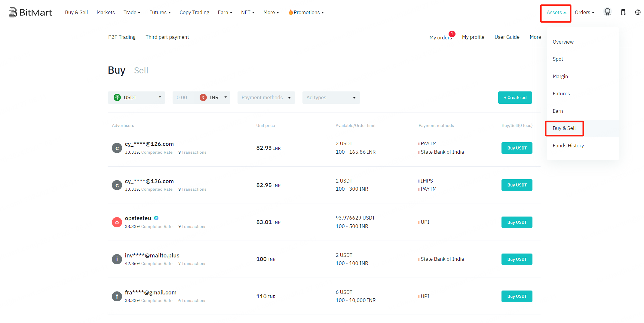Buy USDT at 82.95 INR

click(517, 185)
